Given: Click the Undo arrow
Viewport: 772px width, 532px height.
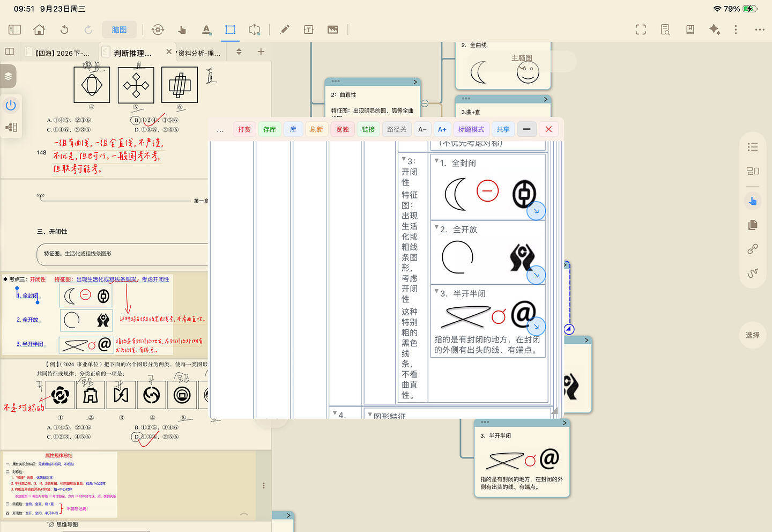Looking at the screenshot, I should click(x=64, y=29).
